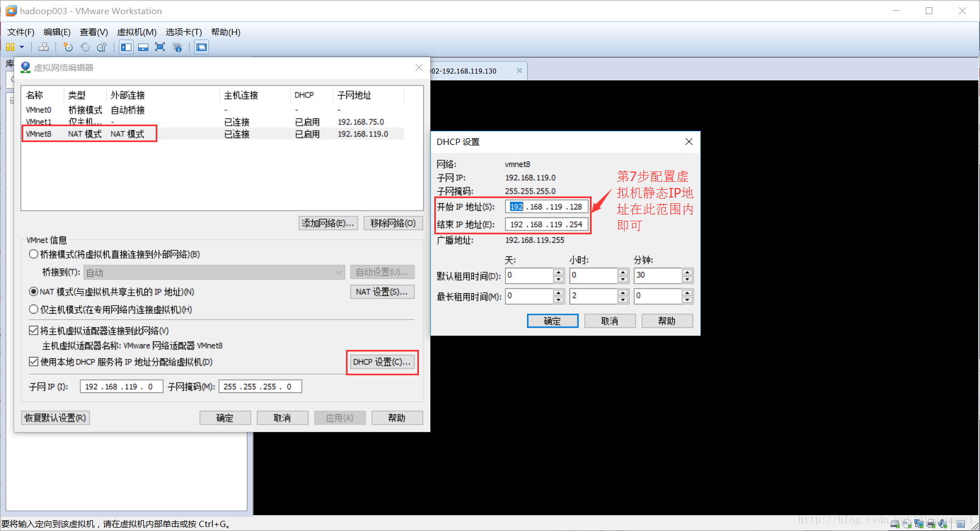Click 帮助 in the 虚拟网络编辑器 dialog
This screenshot has width=980, height=531.
(x=397, y=418)
